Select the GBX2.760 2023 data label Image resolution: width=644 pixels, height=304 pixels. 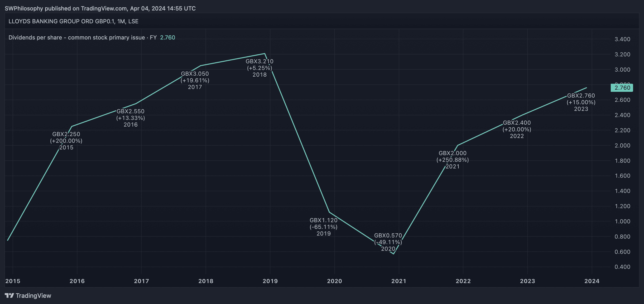(x=581, y=102)
